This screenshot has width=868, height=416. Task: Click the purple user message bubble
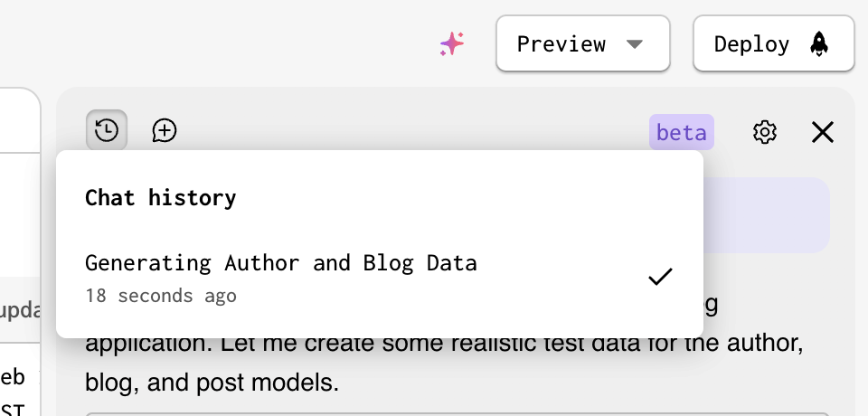click(766, 215)
